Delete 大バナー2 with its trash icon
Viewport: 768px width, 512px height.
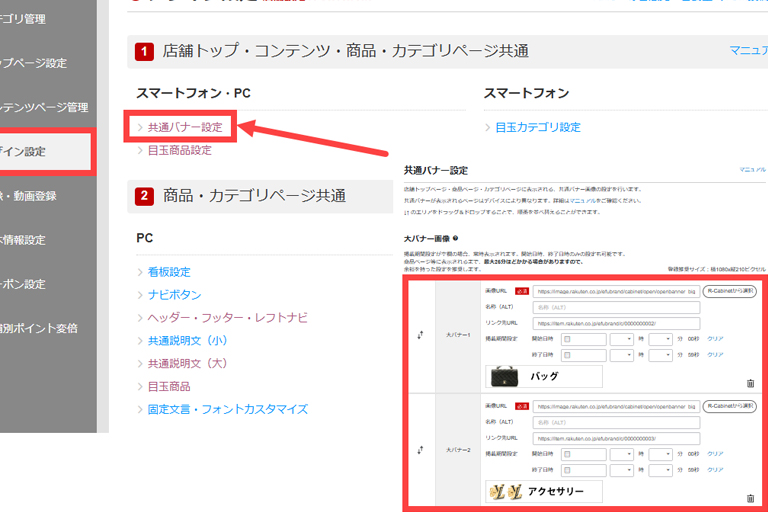[x=750, y=498]
